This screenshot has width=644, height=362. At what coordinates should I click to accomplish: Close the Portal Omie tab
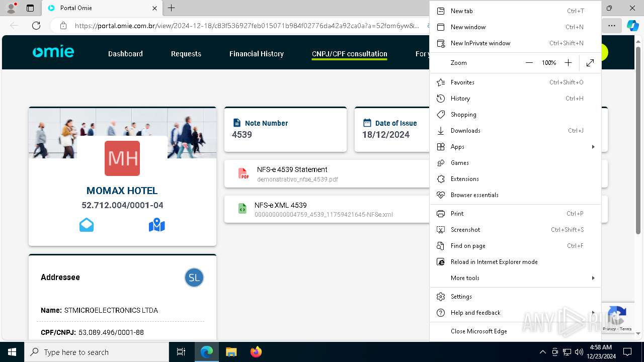pos(155,8)
